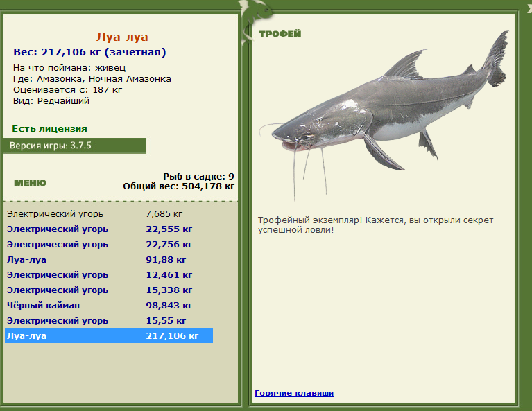Click the Где: Амазонка, Ночная Амазонка line
This screenshot has height=411, width=532.
pyautogui.click(x=92, y=79)
